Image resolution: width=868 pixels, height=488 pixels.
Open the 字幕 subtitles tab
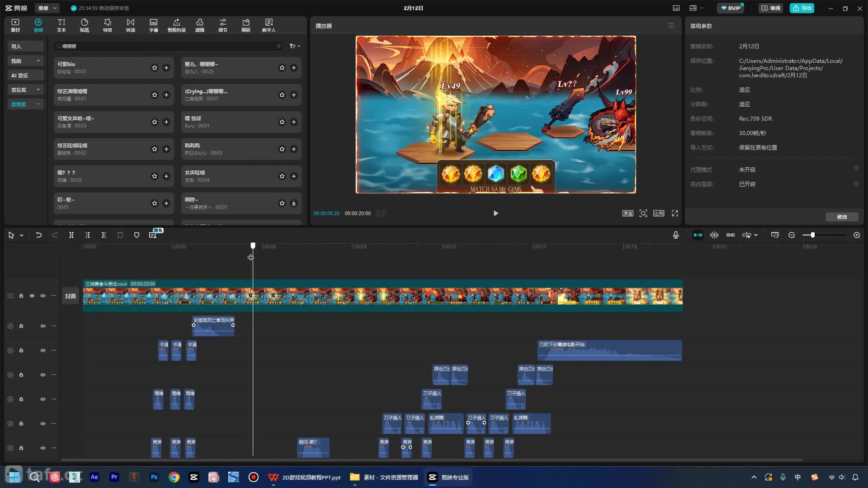point(154,25)
